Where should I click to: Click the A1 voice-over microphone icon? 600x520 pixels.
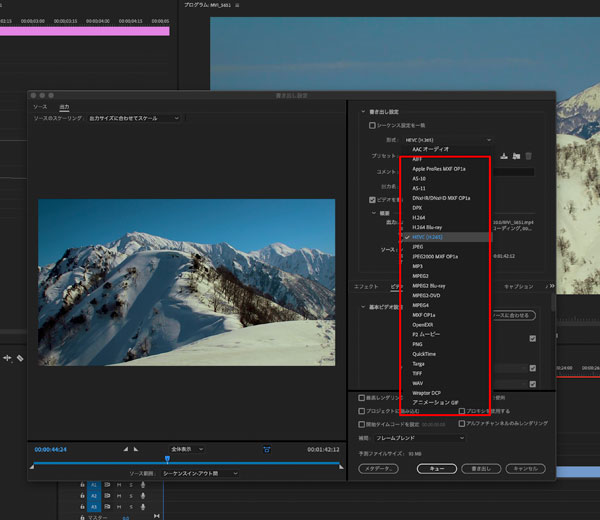[x=143, y=485]
